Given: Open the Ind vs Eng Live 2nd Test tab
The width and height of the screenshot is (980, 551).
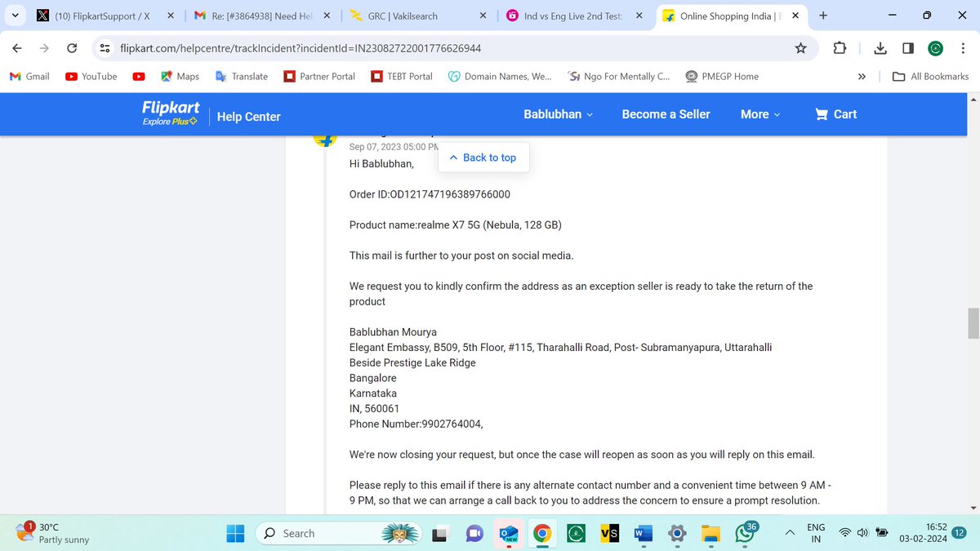Looking at the screenshot, I should pyautogui.click(x=573, y=16).
